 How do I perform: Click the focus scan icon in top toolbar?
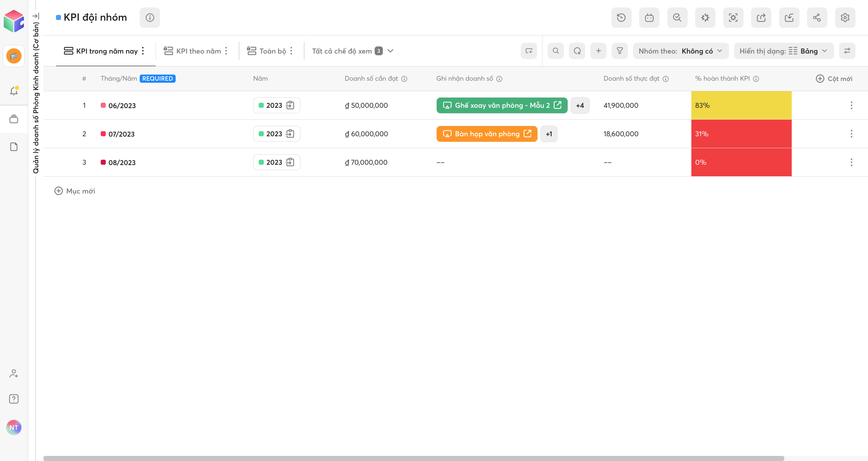tap(733, 18)
